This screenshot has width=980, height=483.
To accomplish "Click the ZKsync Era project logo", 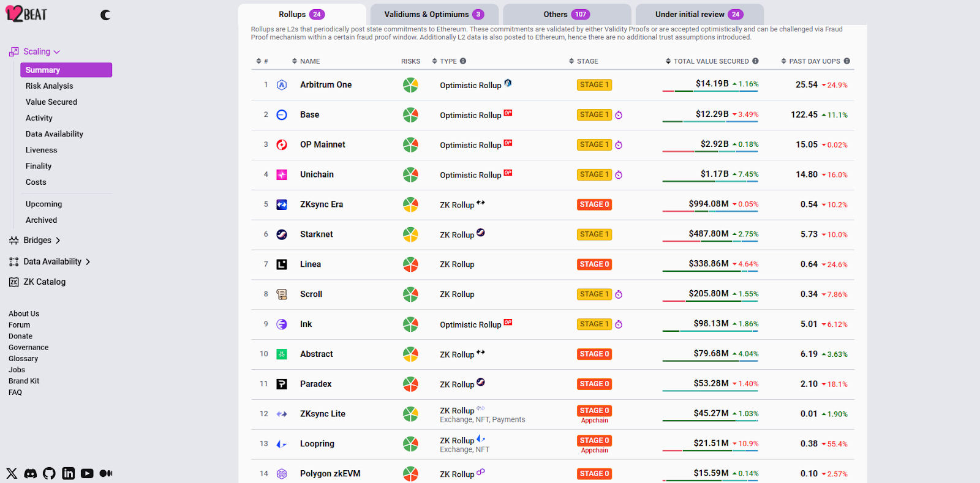I will pos(282,204).
